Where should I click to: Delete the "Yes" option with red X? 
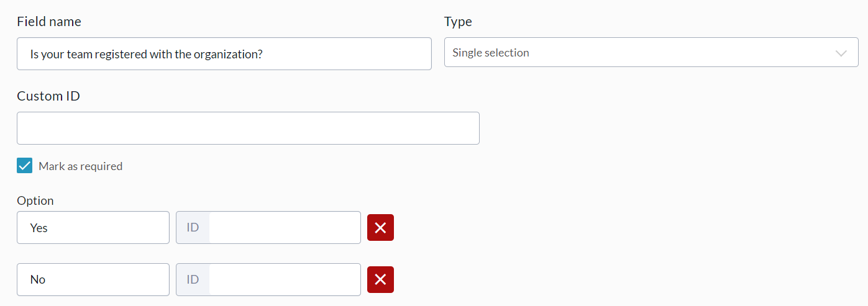(x=380, y=228)
